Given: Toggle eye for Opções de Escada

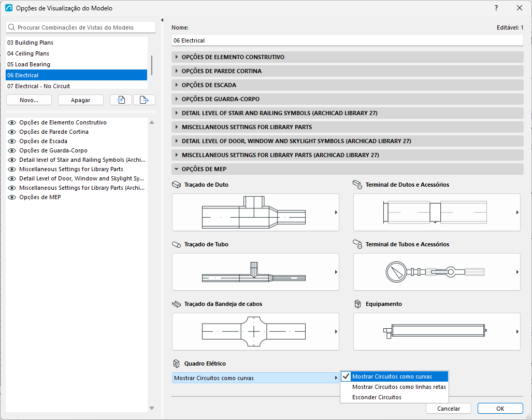Looking at the screenshot, I should click(x=12, y=141).
